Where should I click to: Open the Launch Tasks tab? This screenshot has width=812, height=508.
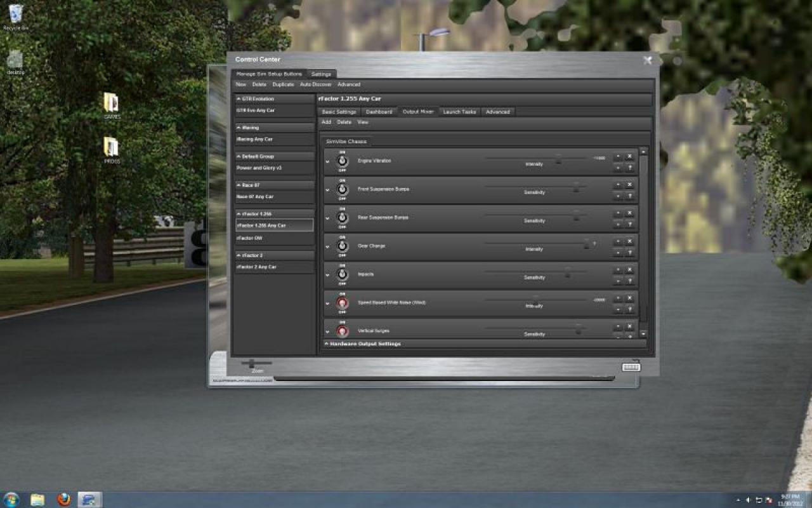pos(459,112)
